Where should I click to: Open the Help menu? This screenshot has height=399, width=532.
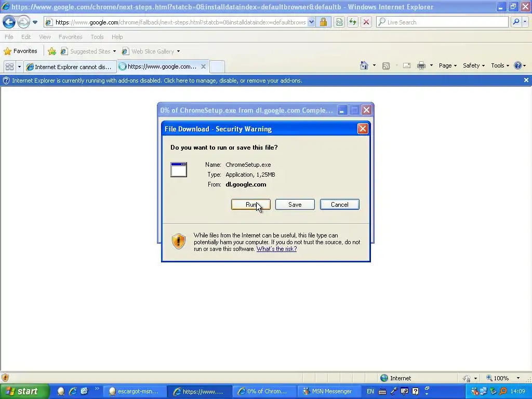[x=117, y=37]
